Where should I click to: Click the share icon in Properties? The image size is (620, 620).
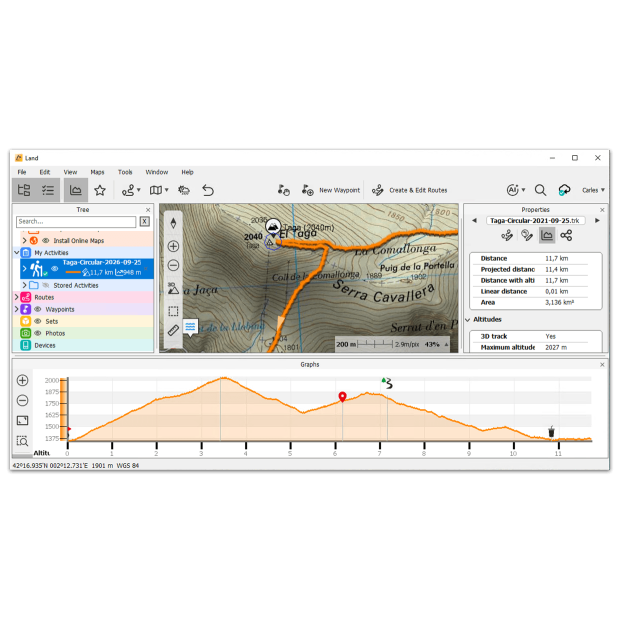[566, 236]
